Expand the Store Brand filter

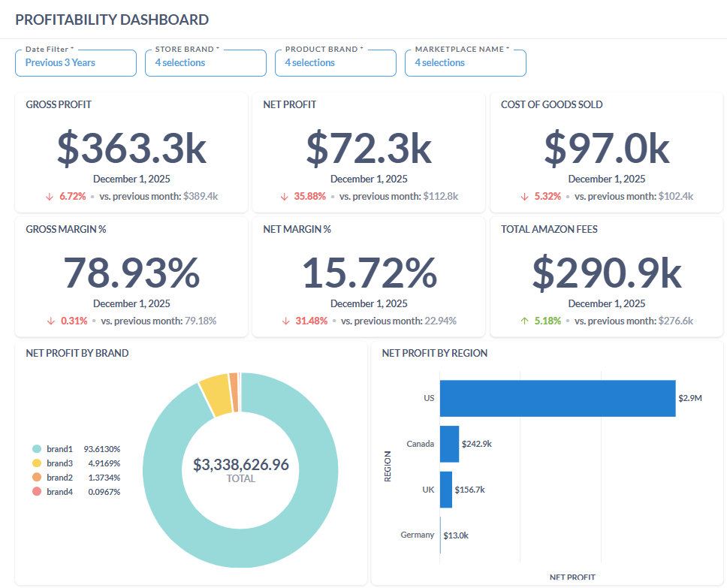pos(205,62)
